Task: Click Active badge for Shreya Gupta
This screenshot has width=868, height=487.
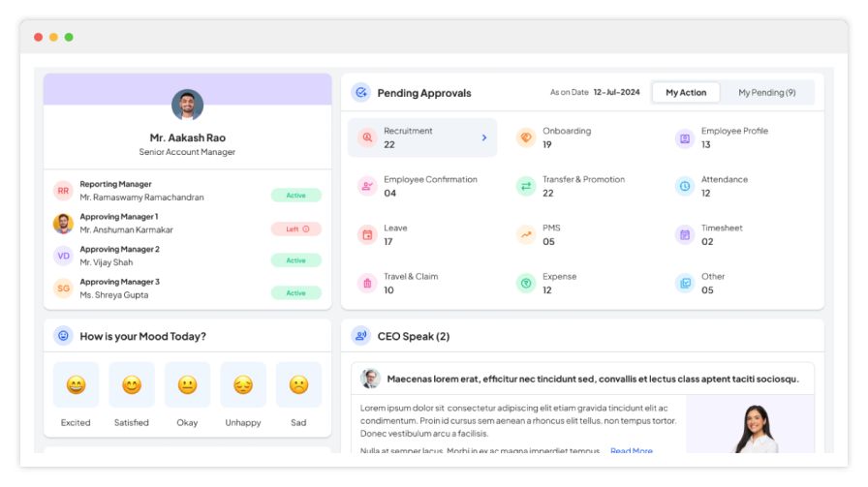Action: pyautogui.click(x=296, y=292)
